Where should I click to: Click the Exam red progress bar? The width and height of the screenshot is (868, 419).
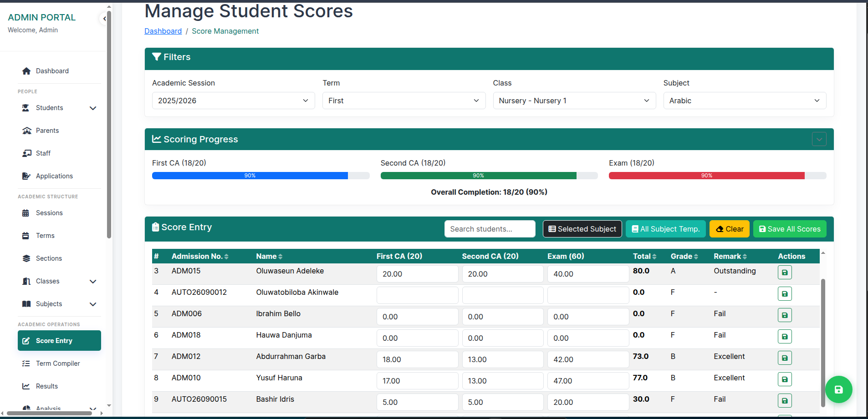point(707,176)
